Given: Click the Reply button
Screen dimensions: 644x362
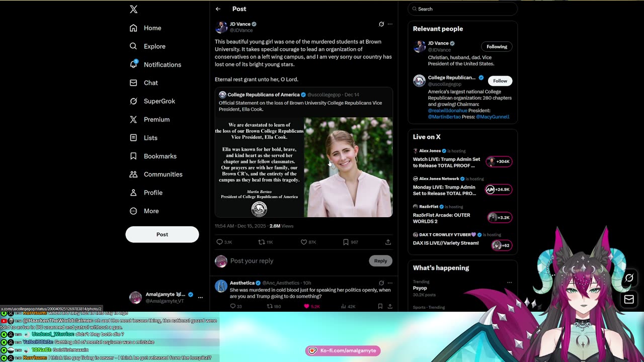Looking at the screenshot, I should [380, 261].
